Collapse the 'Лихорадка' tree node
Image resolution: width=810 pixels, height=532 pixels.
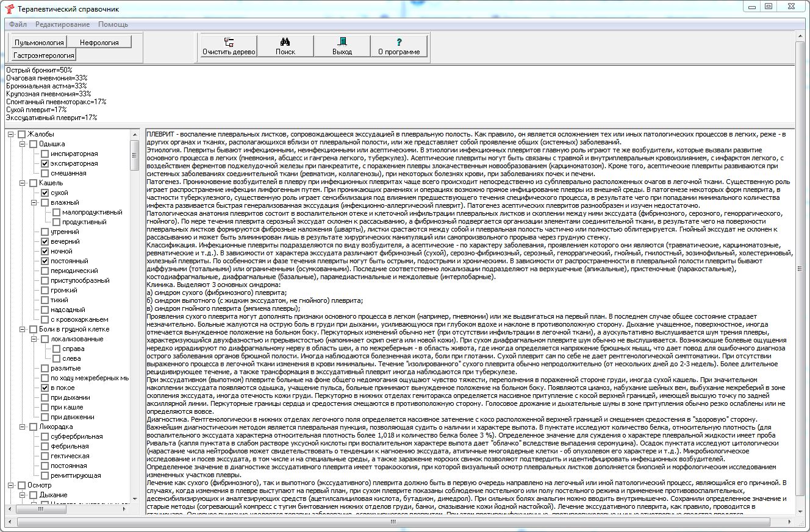[x=23, y=427]
